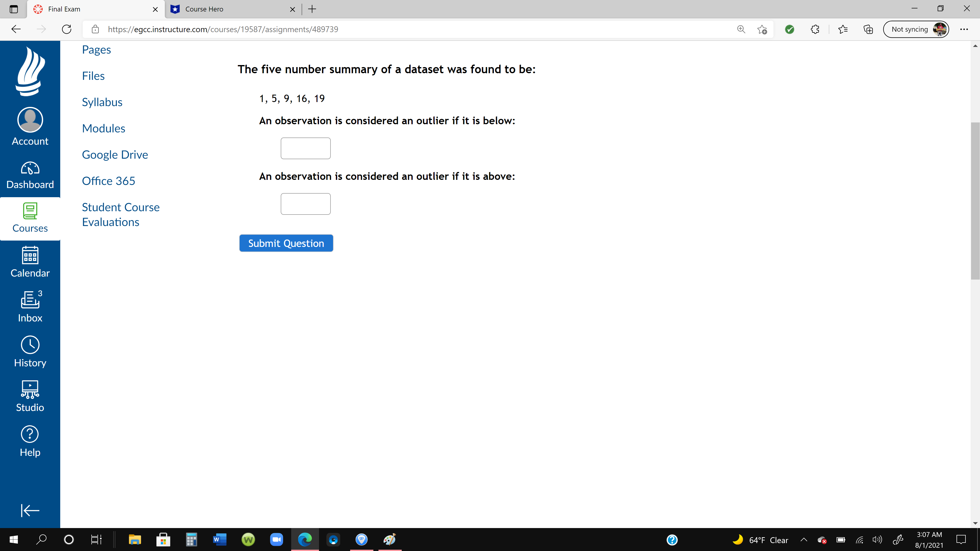
Task: Open the Edge settings three-dot menu
Action: (x=964, y=29)
